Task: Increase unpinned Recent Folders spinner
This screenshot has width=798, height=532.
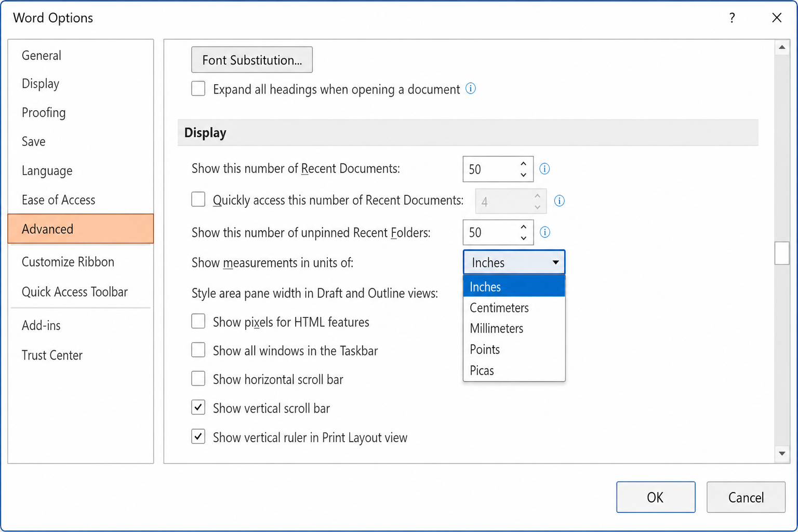Action: (x=523, y=227)
